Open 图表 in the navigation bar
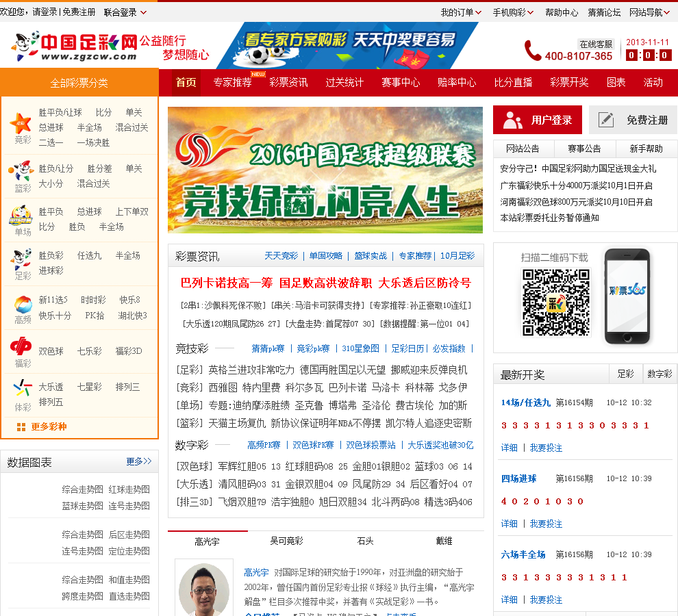Screen dimensions: 678x616 click(616, 82)
